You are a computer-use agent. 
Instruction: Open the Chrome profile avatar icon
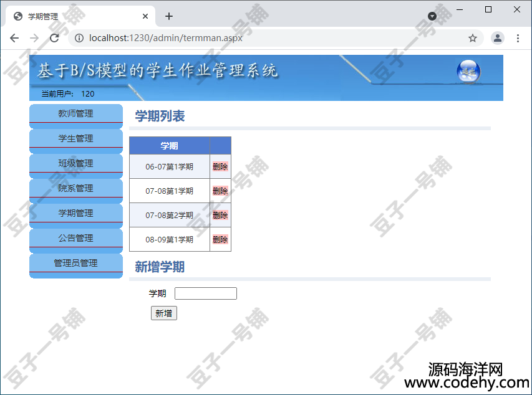pos(498,38)
